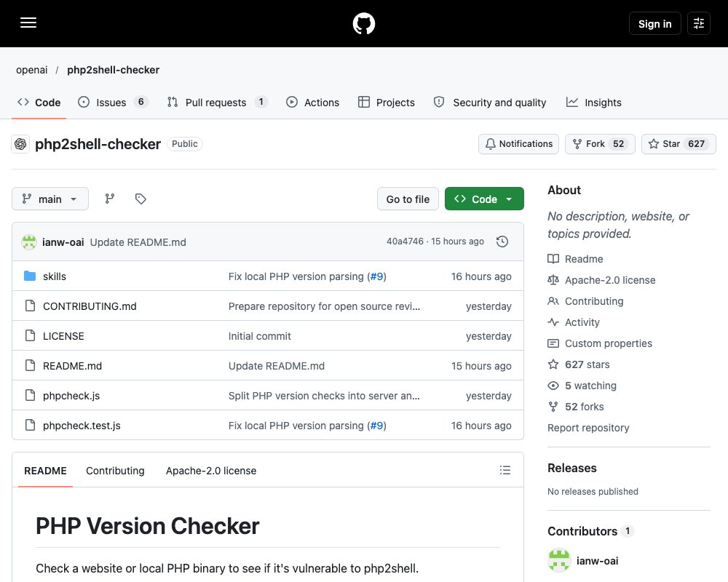The image size is (728, 582).
Task: Click Report repository
Action: pyautogui.click(x=588, y=428)
